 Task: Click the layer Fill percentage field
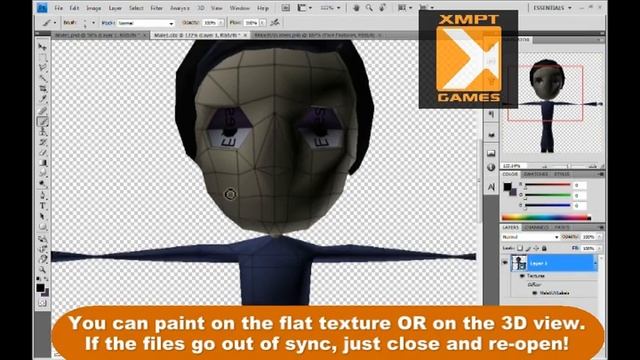588,248
